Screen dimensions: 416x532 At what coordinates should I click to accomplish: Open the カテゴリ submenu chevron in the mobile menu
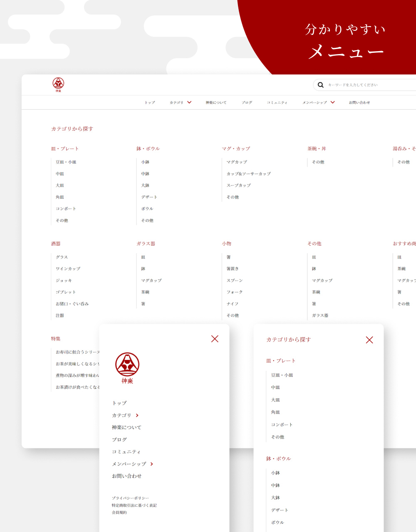click(137, 415)
